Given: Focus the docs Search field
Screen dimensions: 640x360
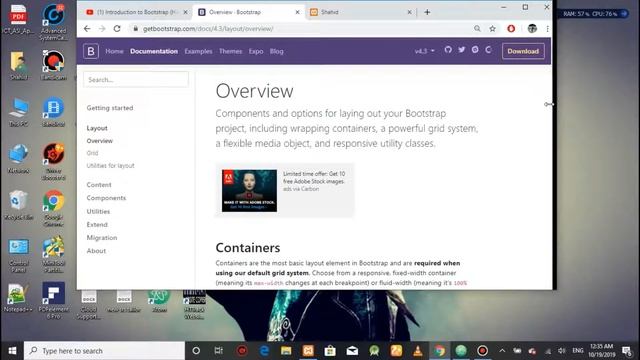Looking at the screenshot, I should pos(136,80).
